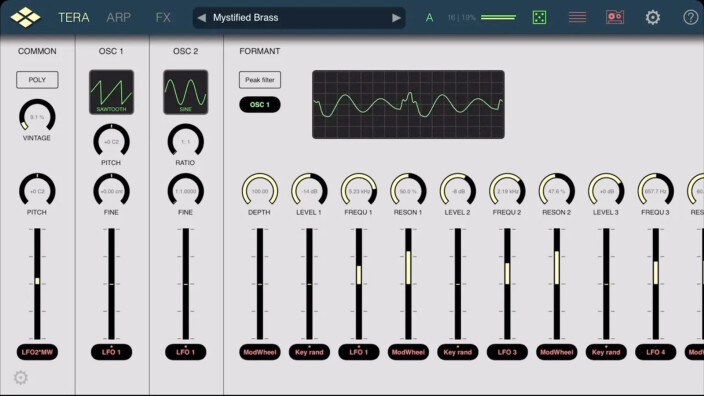The height and width of the screenshot is (396, 704).
Task: Go to previous preset with left arrow
Action: 202,18
